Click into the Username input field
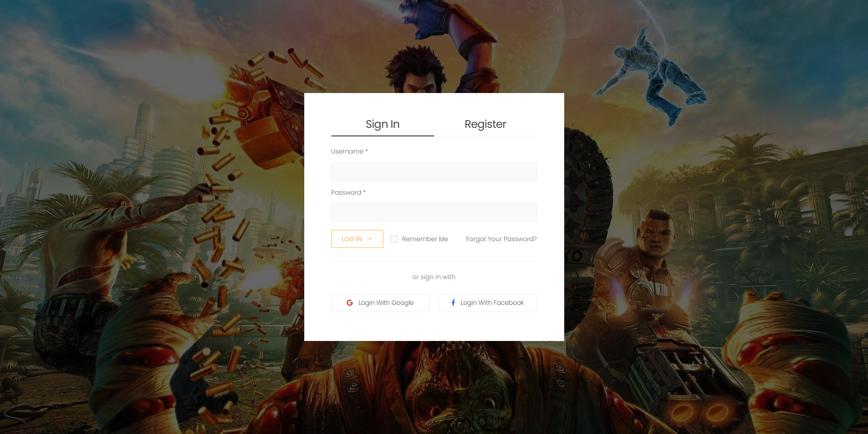Image resolution: width=868 pixels, height=434 pixels. coord(434,172)
